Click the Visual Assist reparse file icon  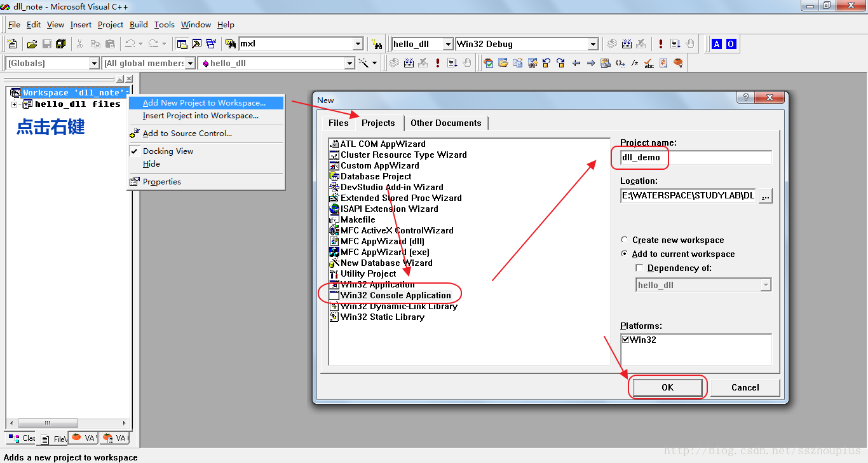tap(663, 63)
